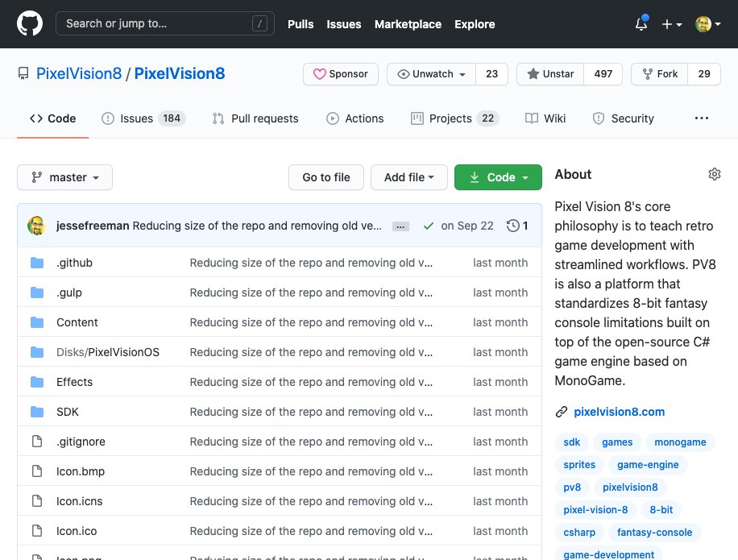Open the on Sep 22 commit date
Image resolution: width=738 pixels, height=560 pixels.
click(467, 226)
